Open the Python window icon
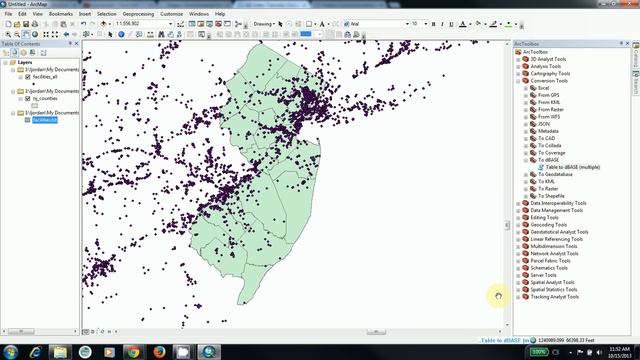This screenshot has height=360, width=640. point(227,24)
